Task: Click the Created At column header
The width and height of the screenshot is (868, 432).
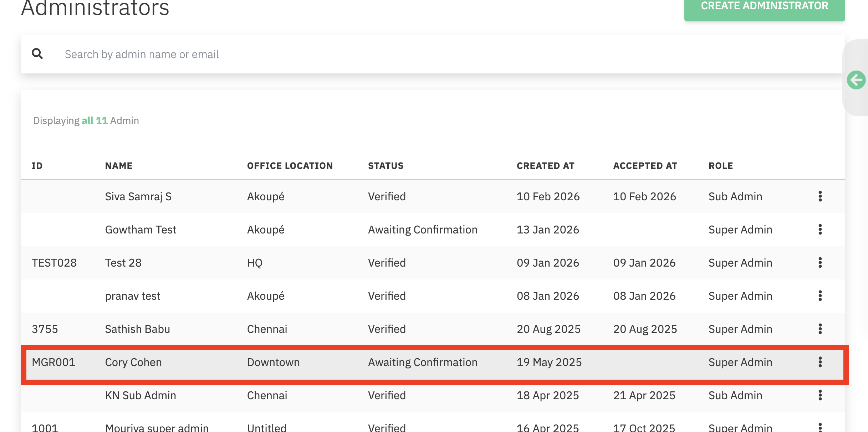Action: click(545, 166)
